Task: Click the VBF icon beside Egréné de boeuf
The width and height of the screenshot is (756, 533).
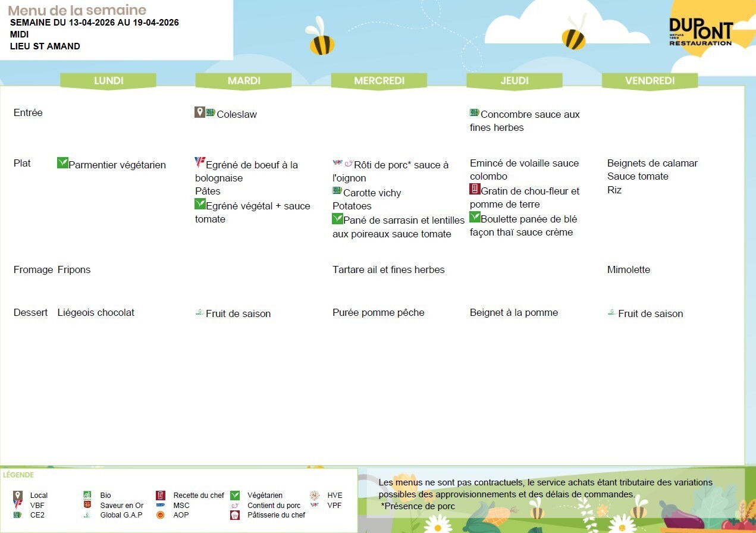Action: [x=200, y=162]
